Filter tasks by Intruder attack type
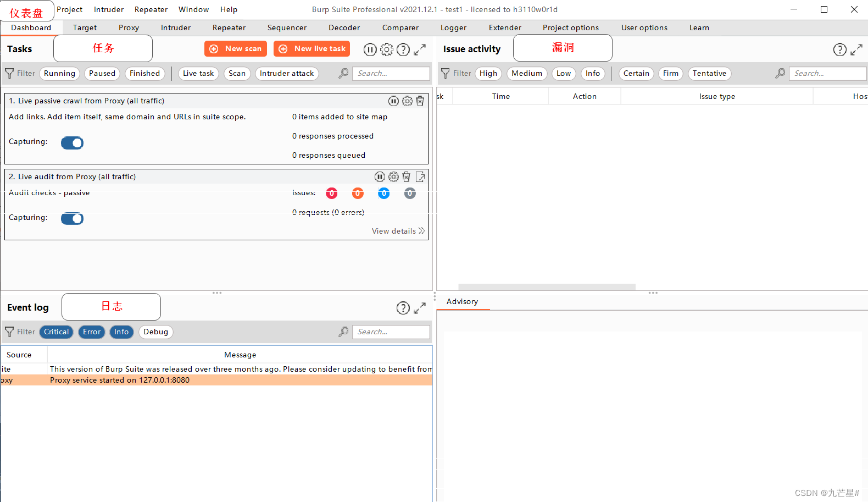 pyautogui.click(x=287, y=73)
